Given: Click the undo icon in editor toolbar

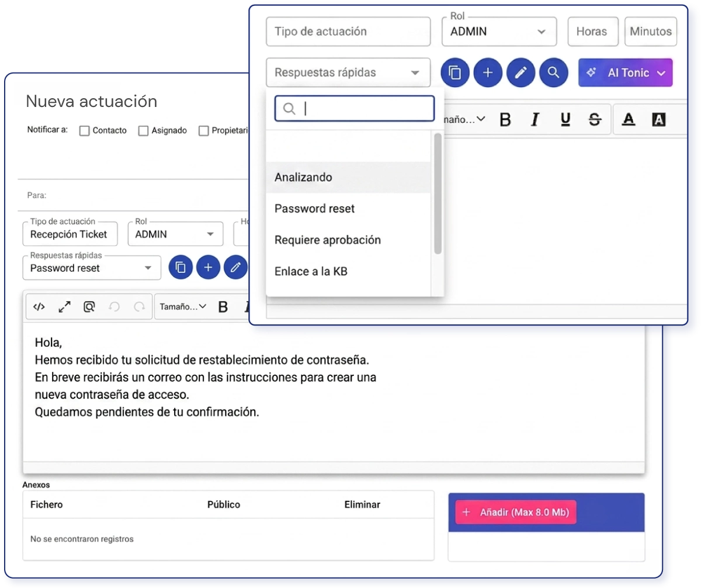Looking at the screenshot, I should point(114,306).
